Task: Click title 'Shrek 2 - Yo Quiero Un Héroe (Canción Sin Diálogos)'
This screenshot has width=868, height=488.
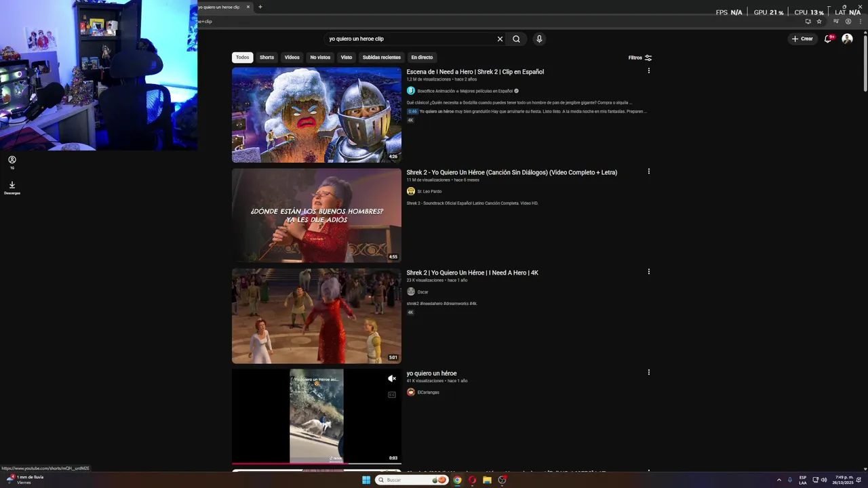Action: tap(512, 172)
